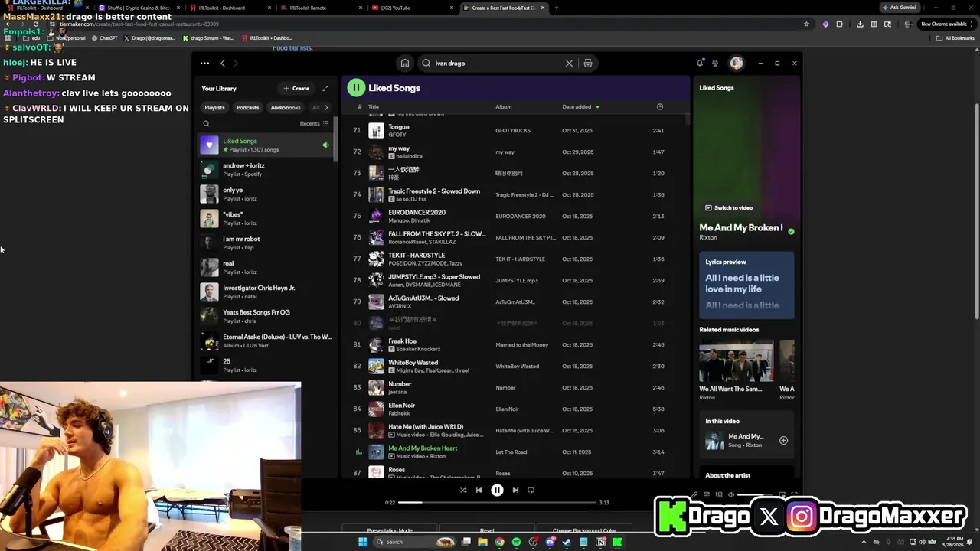This screenshot has width=980, height=551.
Task: Open File Explorer from taskbar
Action: point(482,542)
